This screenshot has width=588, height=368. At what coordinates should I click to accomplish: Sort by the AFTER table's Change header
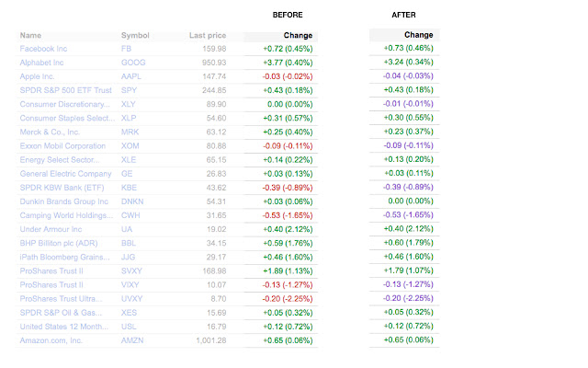419,35
